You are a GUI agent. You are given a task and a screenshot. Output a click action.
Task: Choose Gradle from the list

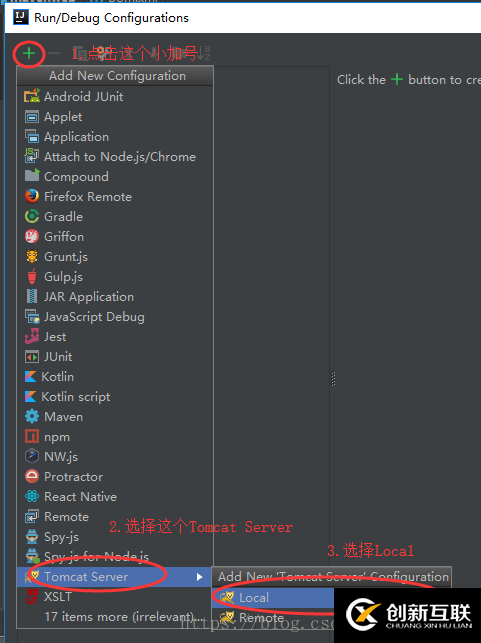click(115, 217)
